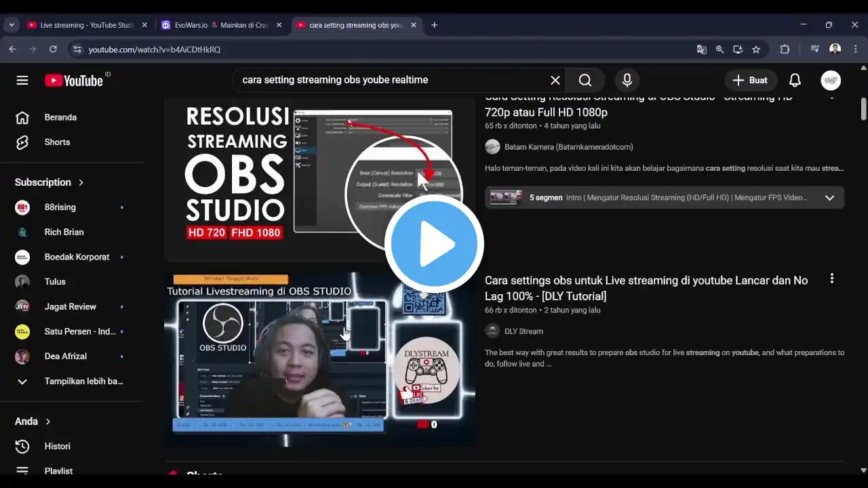
Task: Start voice search with the microphone
Action: click(627, 80)
